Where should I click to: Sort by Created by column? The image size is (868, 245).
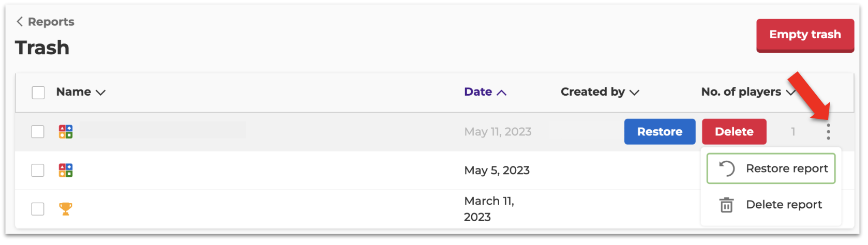[x=600, y=92]
